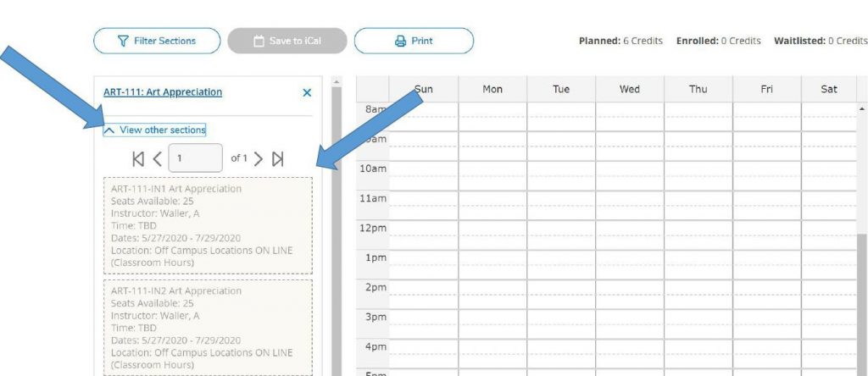This screenshot has height=376, width=868.
Task: Select section ART-111-IN1 Art Appreciation
Action: [x=208, y=225]
